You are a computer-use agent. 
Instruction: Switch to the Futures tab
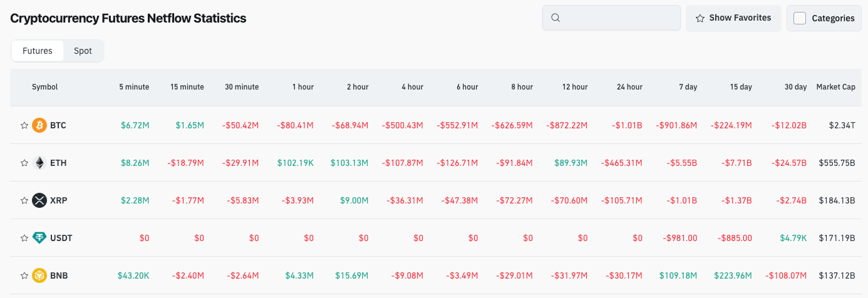(38, 51)
